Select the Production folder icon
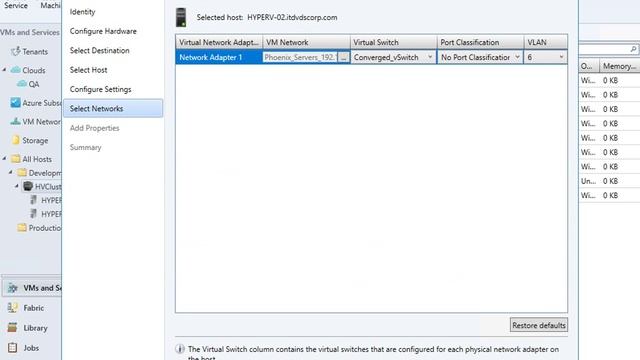The width and height of the screenshot is (640, 360). (x=22, y=227)
